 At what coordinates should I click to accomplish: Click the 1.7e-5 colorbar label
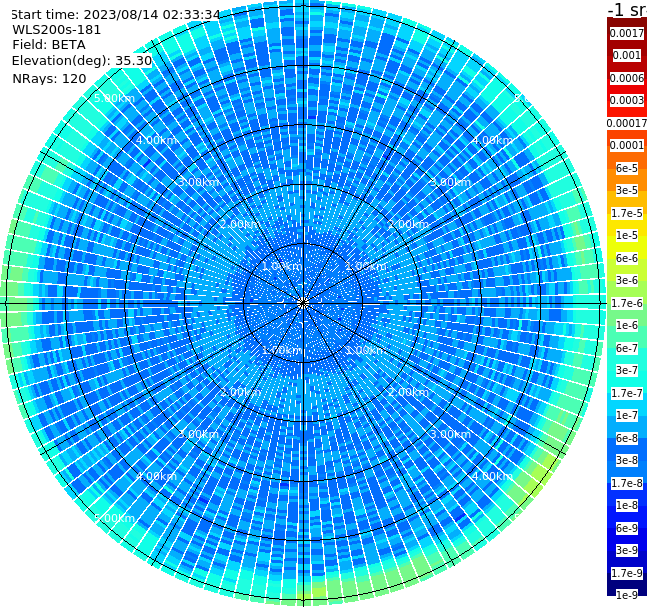click(x=627, y=213)
